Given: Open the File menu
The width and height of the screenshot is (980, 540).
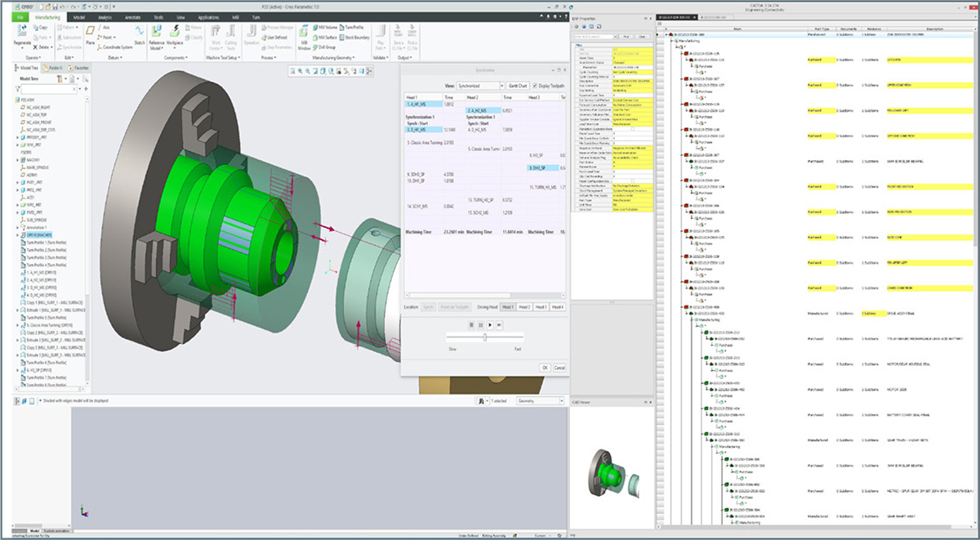Looking at the screenshot, I should click(20, 16).
